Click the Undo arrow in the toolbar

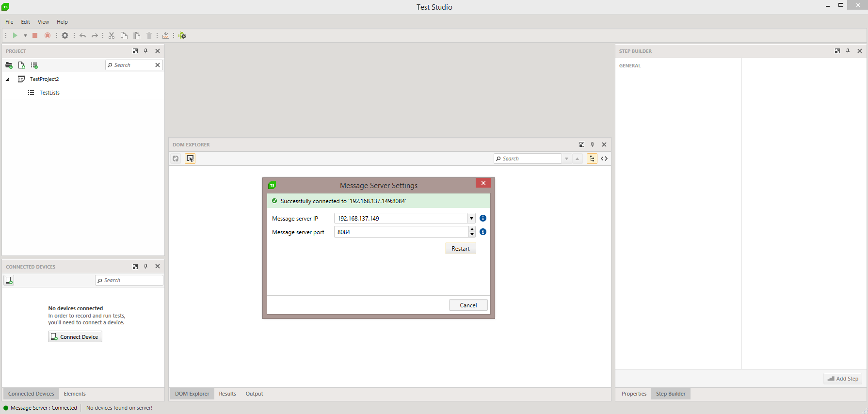[83, 35]
